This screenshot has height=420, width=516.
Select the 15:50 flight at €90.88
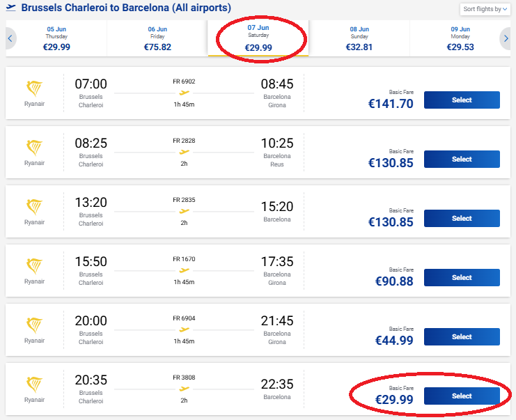tap(462, 278)
